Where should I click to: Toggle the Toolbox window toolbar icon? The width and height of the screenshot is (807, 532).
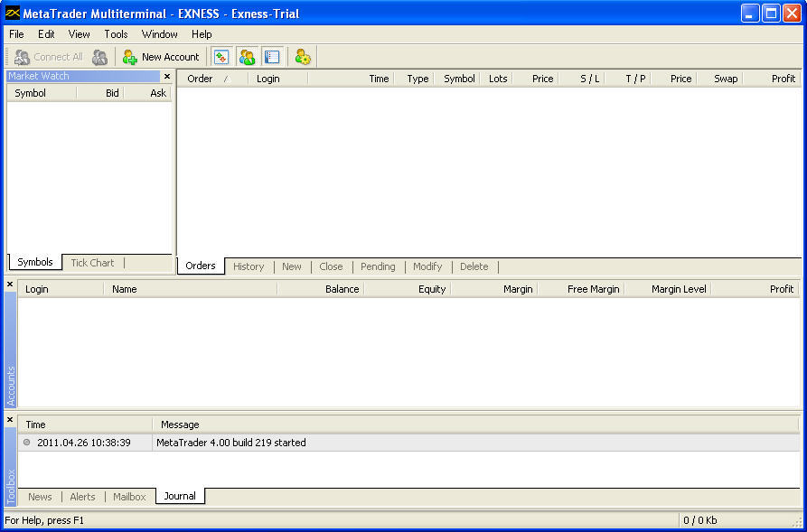pos(272,57)
